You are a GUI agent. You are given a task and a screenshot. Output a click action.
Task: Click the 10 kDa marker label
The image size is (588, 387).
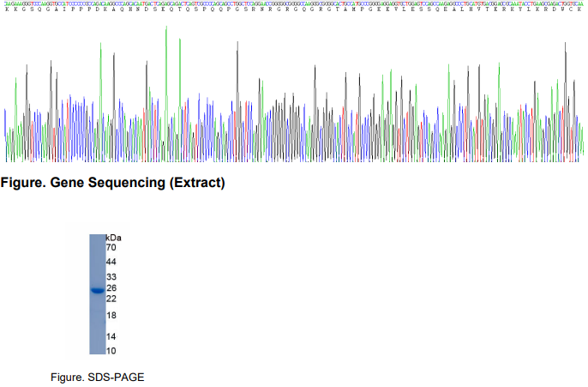pos(111,350)
